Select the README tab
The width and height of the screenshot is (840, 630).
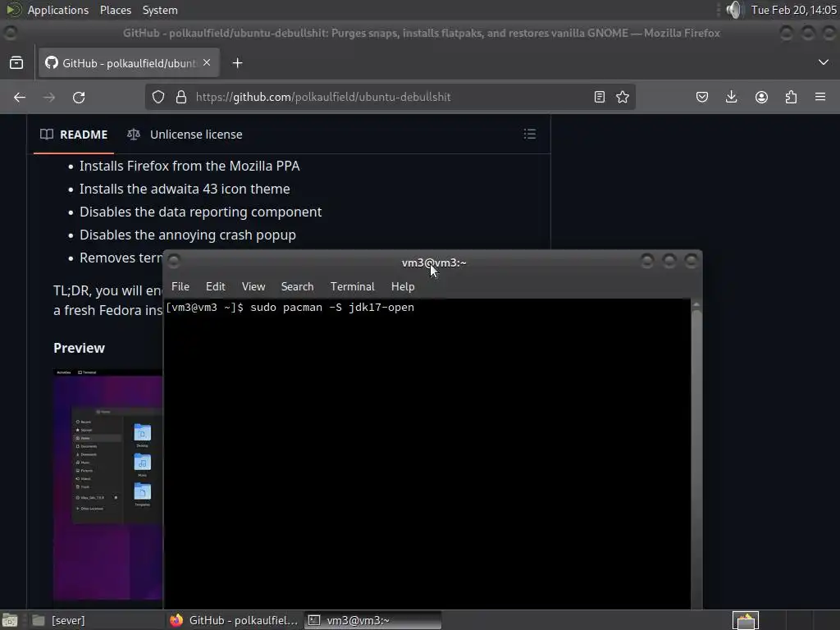pos(74,135)
